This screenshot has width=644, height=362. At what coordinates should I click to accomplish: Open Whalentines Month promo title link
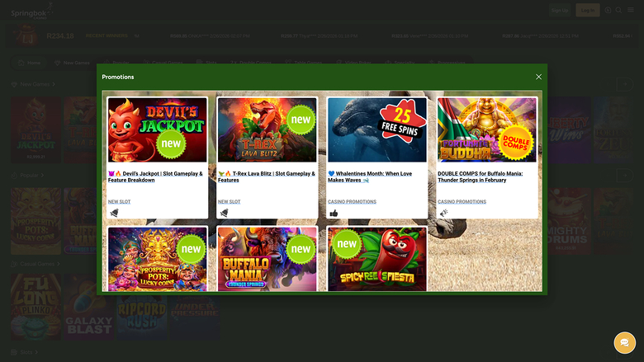[x=370, y=176]
